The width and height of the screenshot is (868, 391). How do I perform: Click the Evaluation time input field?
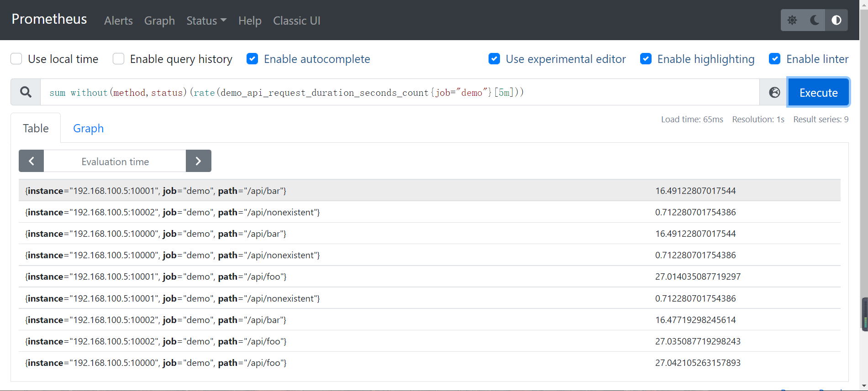tap(115, 162)
